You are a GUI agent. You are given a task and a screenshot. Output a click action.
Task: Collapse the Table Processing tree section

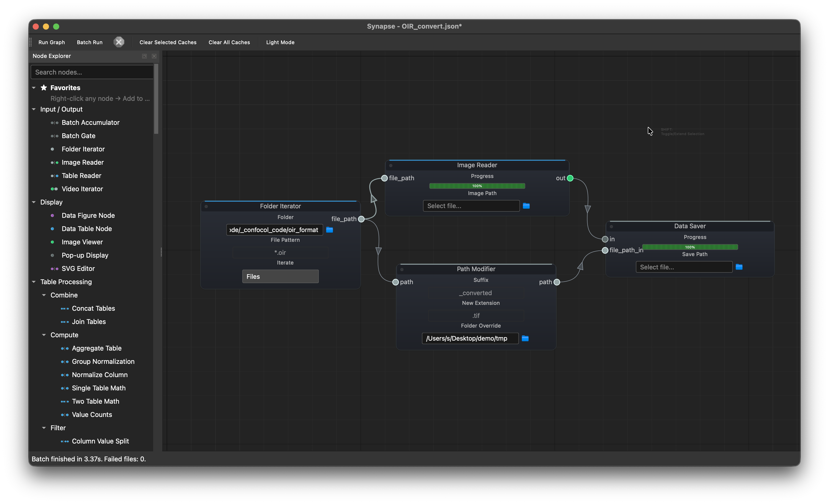(x=34, y=282)
